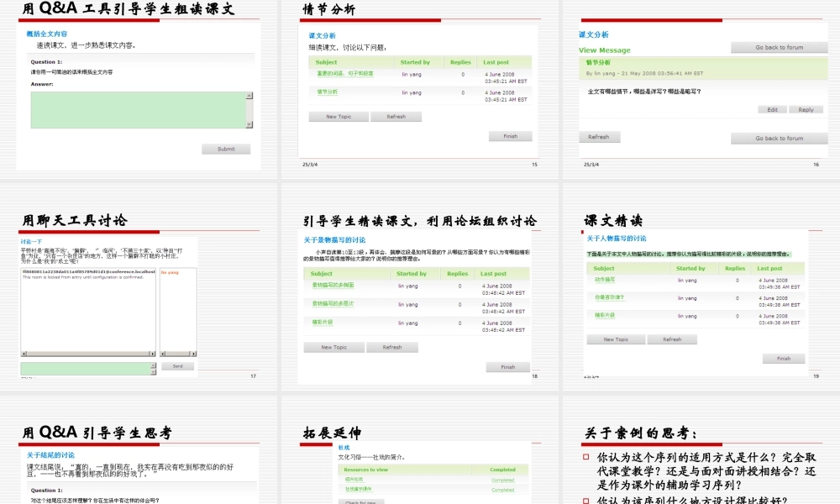Click the 关于结尾的讨论 heading

[51, 454]
